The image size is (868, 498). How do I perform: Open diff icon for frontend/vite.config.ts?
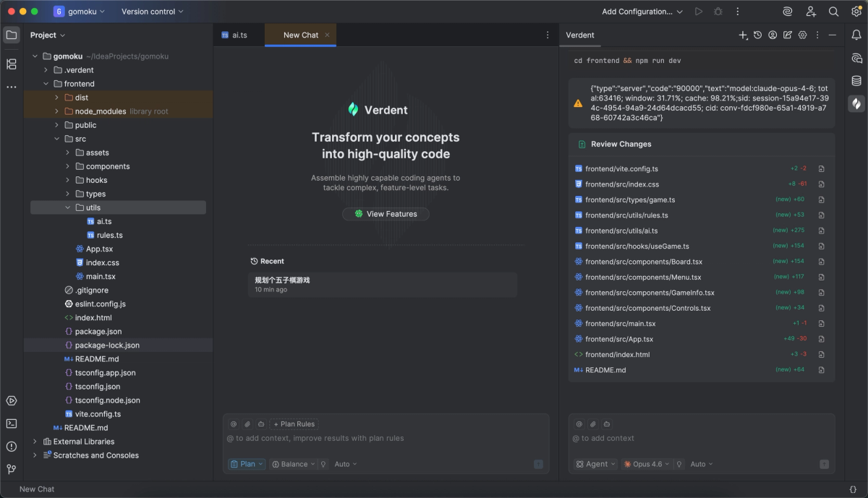822,169
